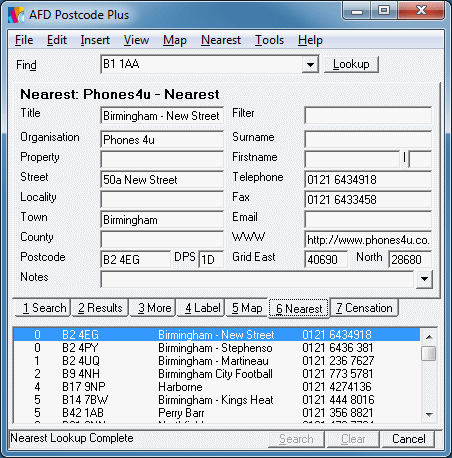This screenshot has height=458, width=452.
Task: Click the Fax field 0121 6433458
Action: click(x=368, y=200)
